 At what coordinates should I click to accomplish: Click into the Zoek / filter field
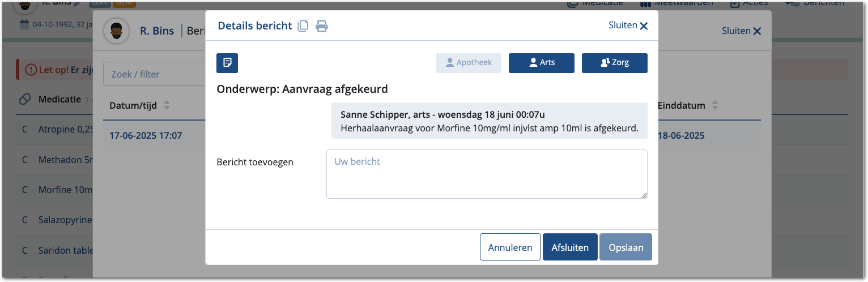point(153,74)
